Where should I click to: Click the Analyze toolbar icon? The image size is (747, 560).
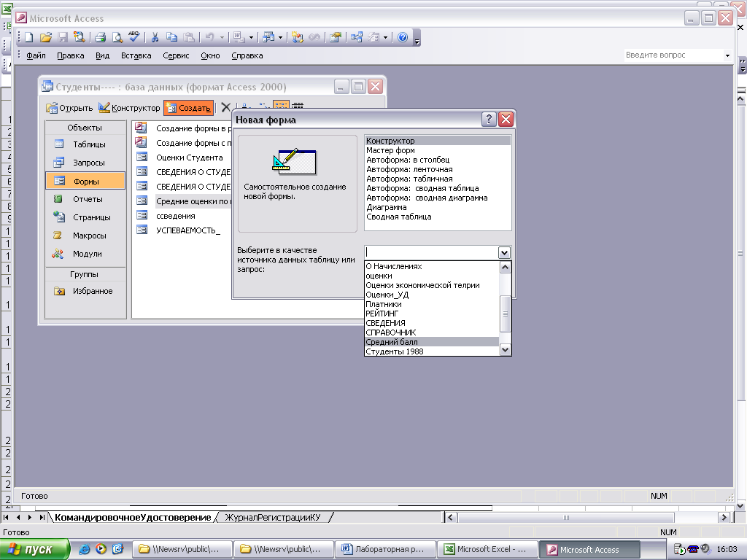click(268, 37)
